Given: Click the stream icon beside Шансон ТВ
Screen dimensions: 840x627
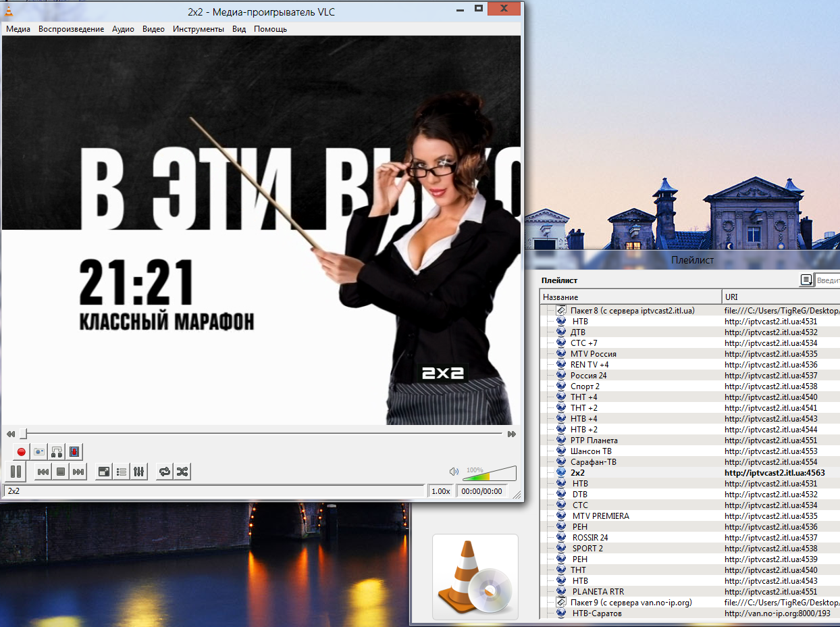Looking at the screenshot, I should 561,451.
